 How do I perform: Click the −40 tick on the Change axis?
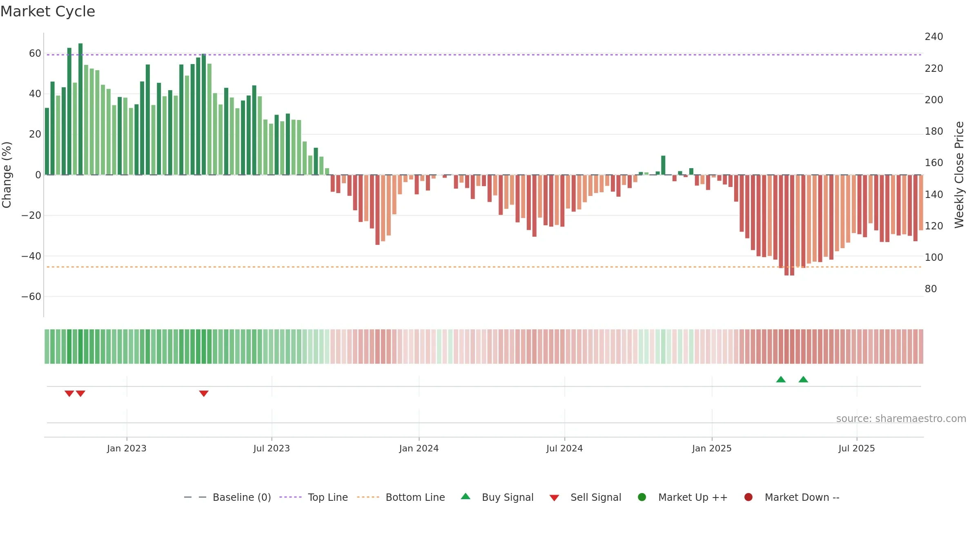(31, 256)
